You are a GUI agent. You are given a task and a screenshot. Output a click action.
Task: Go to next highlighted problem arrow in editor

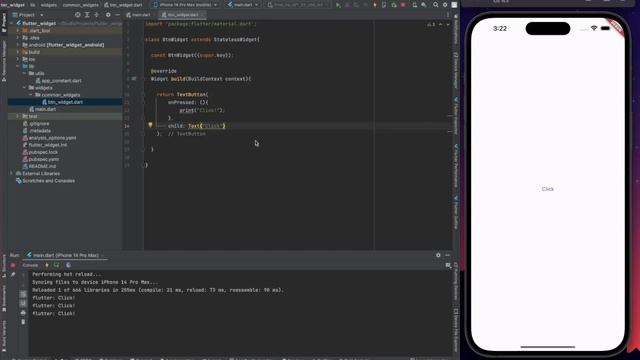coord(448,24)
